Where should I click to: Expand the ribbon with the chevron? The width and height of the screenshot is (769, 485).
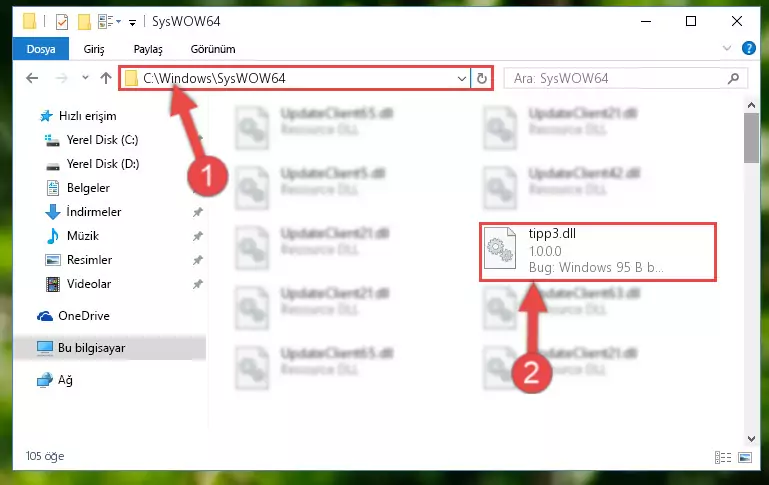tap(727, 48)
